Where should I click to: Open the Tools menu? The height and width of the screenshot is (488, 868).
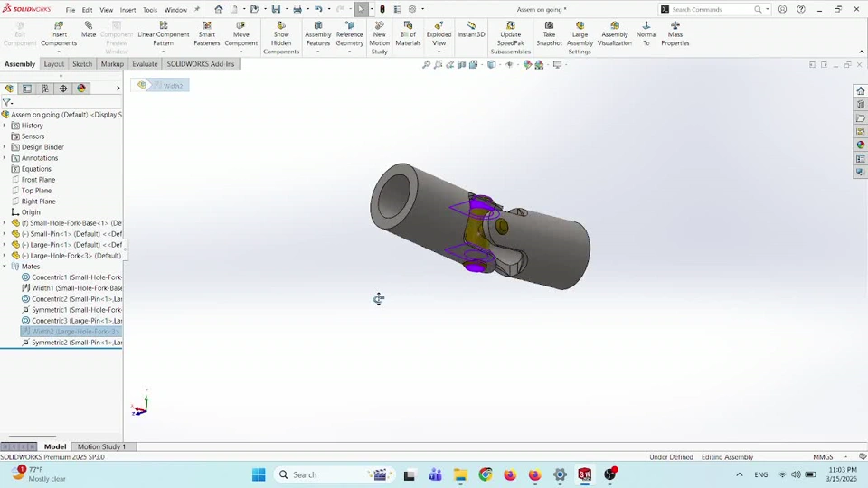(x=150, y=10)
